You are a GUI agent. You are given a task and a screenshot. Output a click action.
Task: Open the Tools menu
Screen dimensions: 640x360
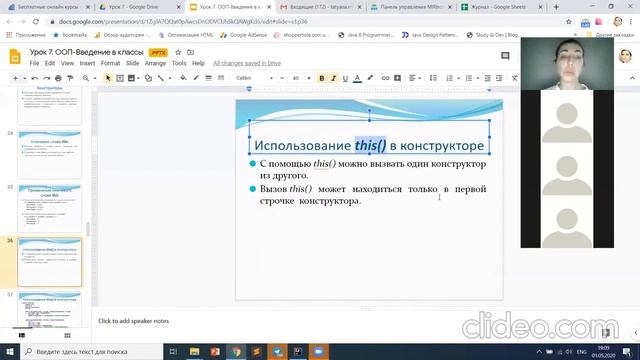coord(179,63)
